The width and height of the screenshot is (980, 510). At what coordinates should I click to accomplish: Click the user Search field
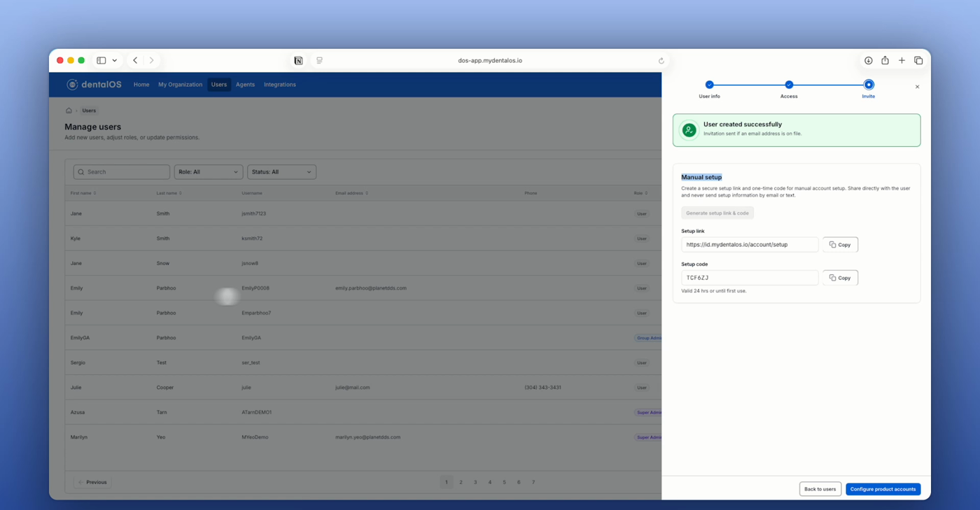click(x=122, y=172)
